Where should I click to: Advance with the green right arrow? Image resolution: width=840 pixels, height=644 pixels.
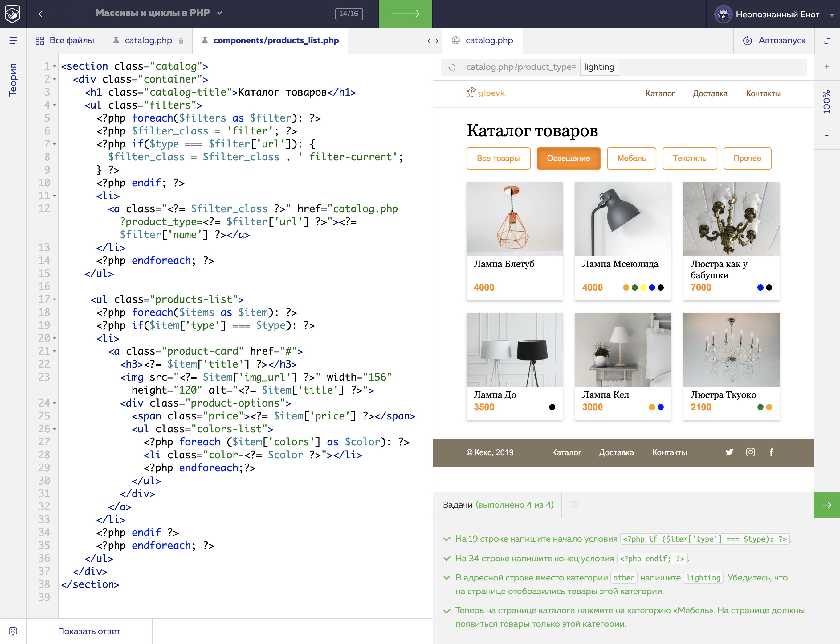click(x=405, y=14)
